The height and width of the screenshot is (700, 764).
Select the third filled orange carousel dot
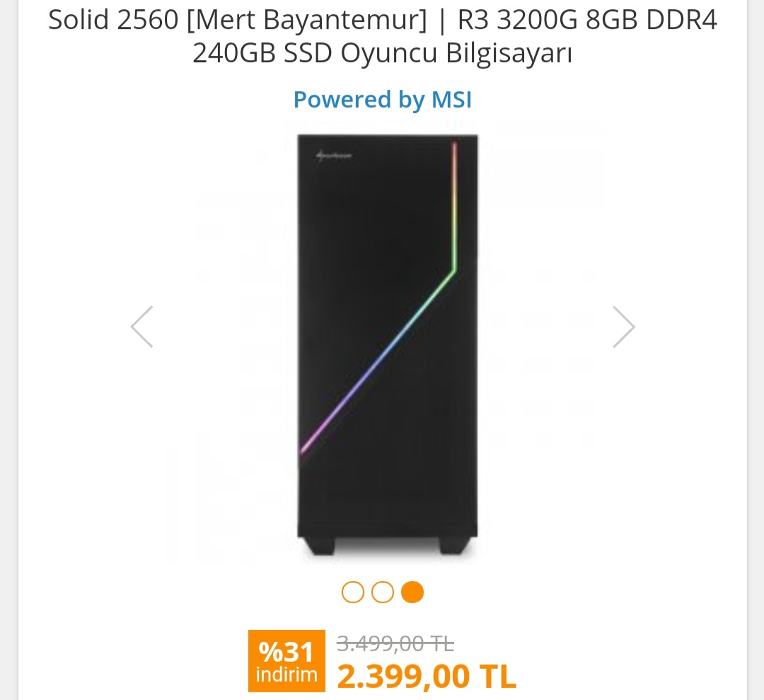click(x=412, y=592)
